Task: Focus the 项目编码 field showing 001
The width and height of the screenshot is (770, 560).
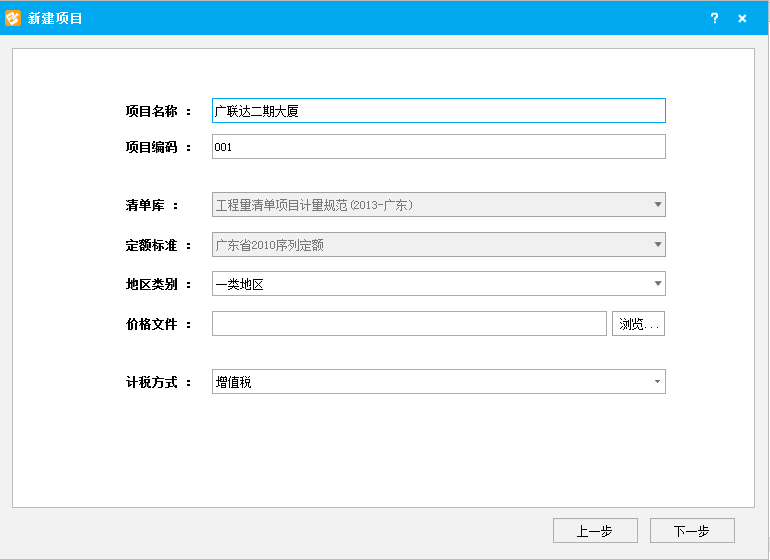Action: point(438,147)
